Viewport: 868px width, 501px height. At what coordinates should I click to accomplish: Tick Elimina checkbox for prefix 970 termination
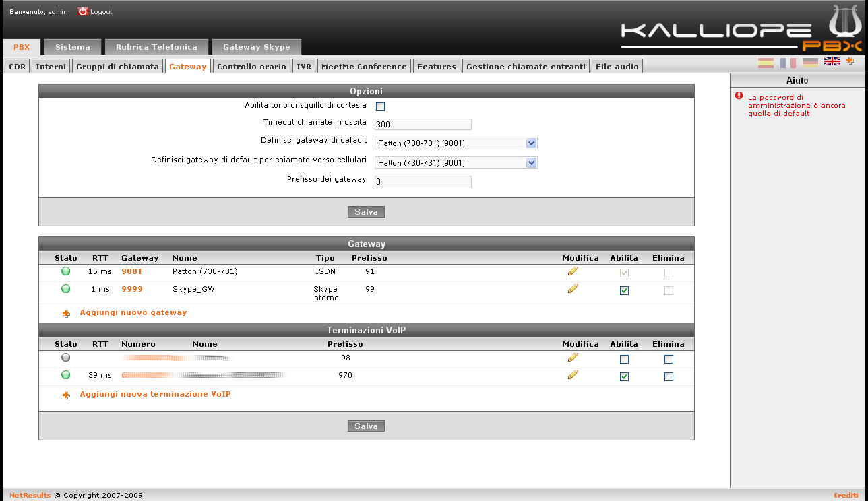[x=668, y=376]
